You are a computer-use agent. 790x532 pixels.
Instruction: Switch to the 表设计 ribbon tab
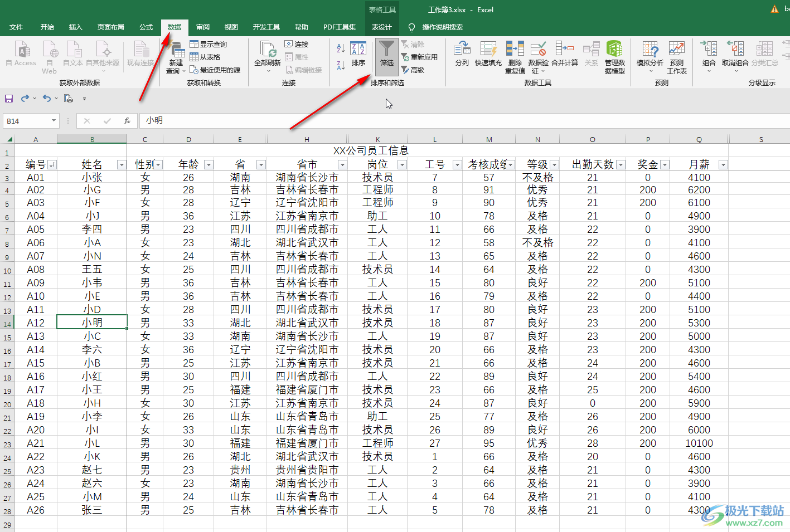click(382, 27)
